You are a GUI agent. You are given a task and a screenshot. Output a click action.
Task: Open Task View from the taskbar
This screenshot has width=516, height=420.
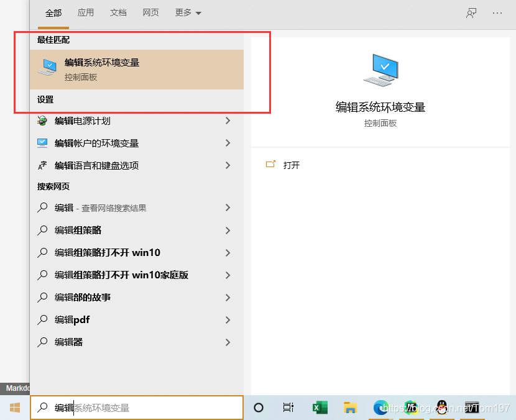[288, 408]
